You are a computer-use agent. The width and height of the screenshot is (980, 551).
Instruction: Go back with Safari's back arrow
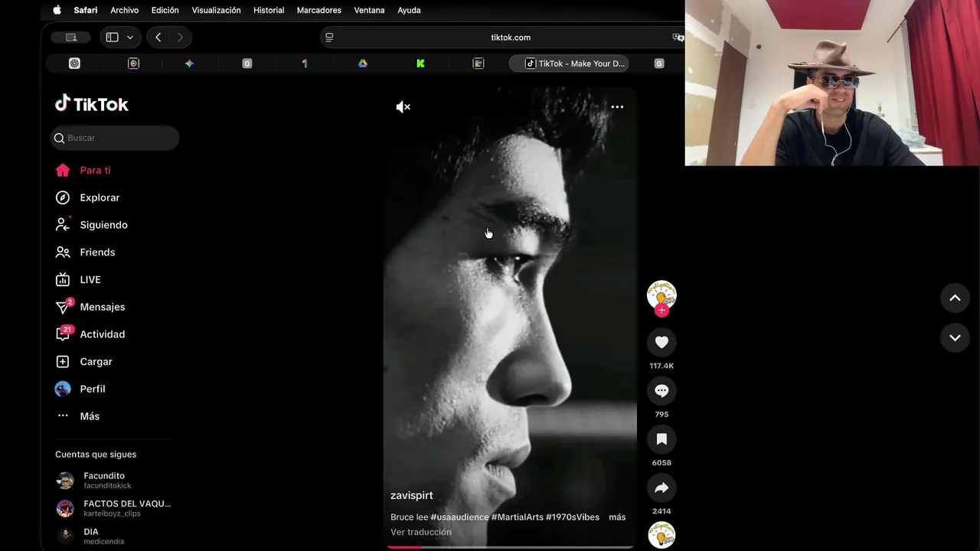[x=158, y=37]
